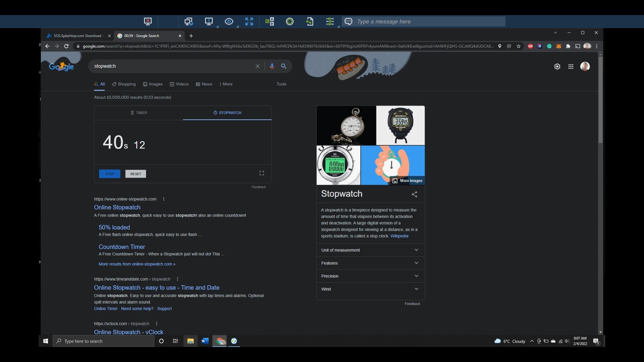Open the file transfer tool
This screenshot has width=644, height=362.
click(310, 21)
